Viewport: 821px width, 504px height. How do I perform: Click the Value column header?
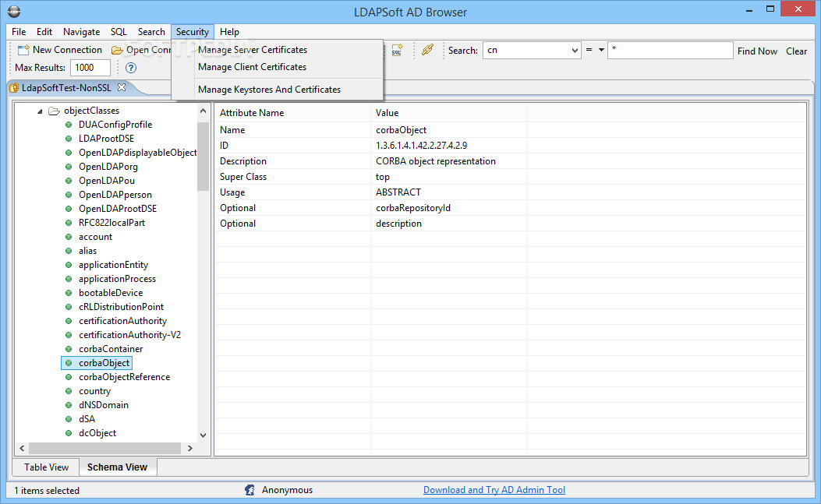coord(449,112)
